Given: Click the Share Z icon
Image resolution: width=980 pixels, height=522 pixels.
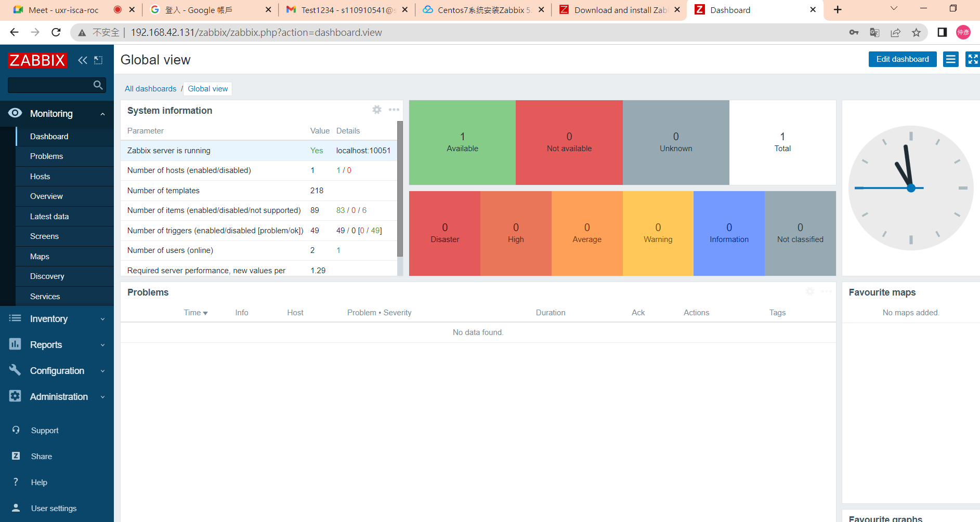Looking at the screenshot, I should [16, 456].
